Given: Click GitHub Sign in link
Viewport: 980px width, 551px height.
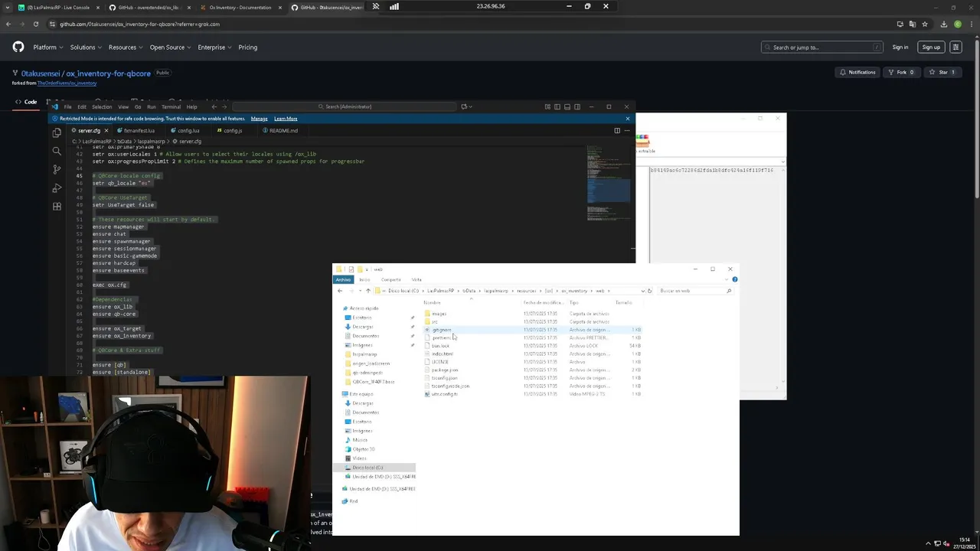Looking at the screenshot, I should 900,47.
